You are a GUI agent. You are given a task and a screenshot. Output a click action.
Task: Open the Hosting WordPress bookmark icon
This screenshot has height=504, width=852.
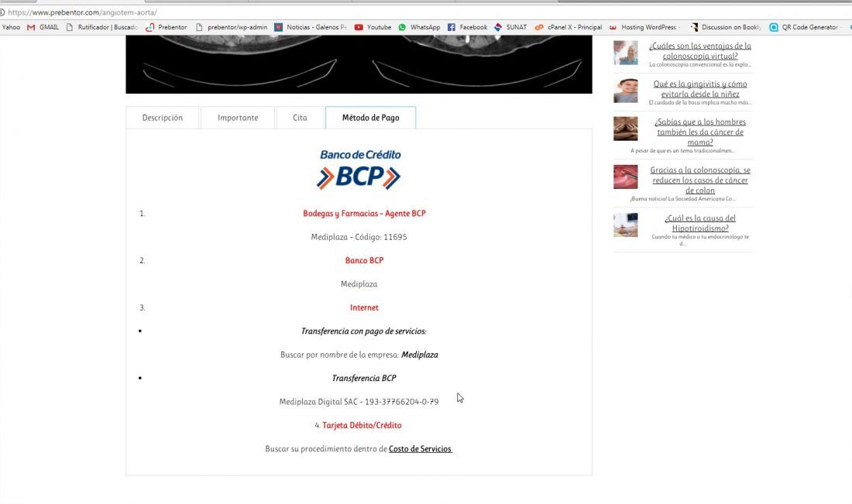tap(613, 27)
